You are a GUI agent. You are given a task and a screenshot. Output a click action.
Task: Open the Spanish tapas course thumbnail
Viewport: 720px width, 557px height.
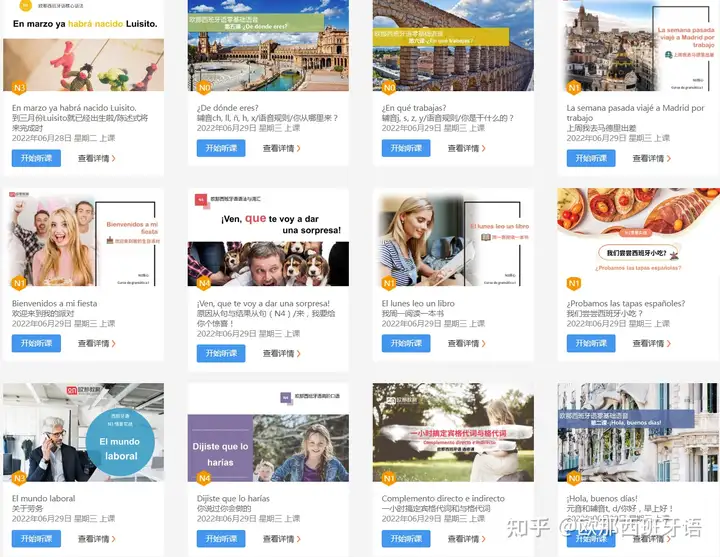638,238
